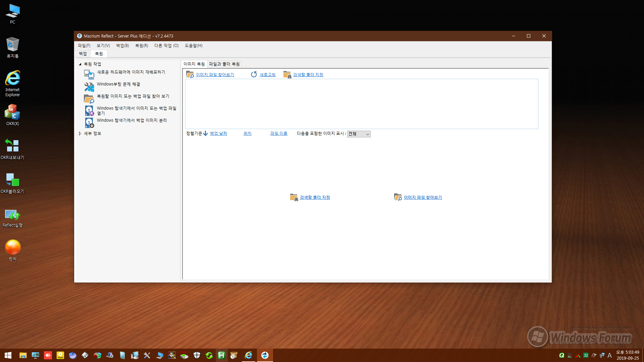Click the open image in Windows Explorer icon

click(89, 111)
